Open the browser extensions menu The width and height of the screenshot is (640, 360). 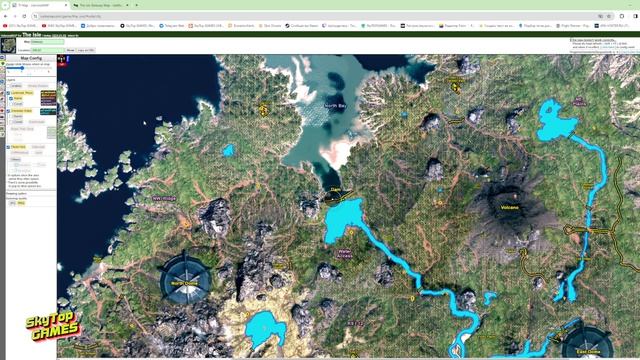[622, 16]
